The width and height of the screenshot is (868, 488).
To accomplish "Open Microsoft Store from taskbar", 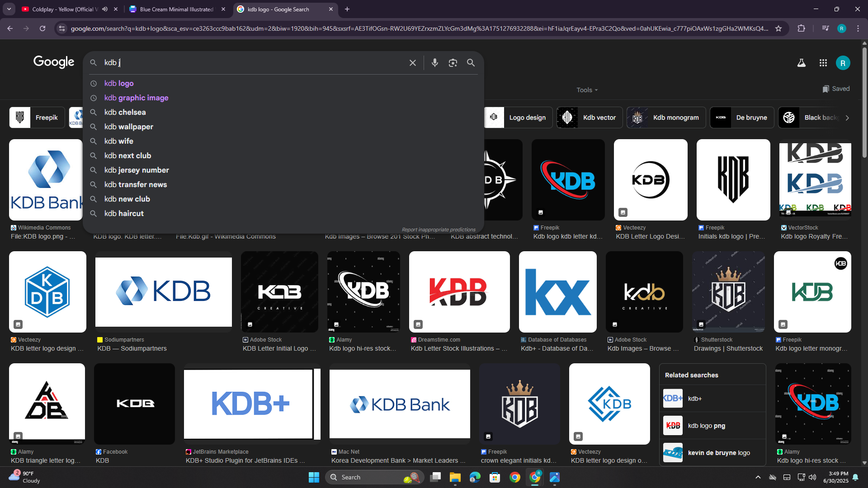I will (495, 477).
